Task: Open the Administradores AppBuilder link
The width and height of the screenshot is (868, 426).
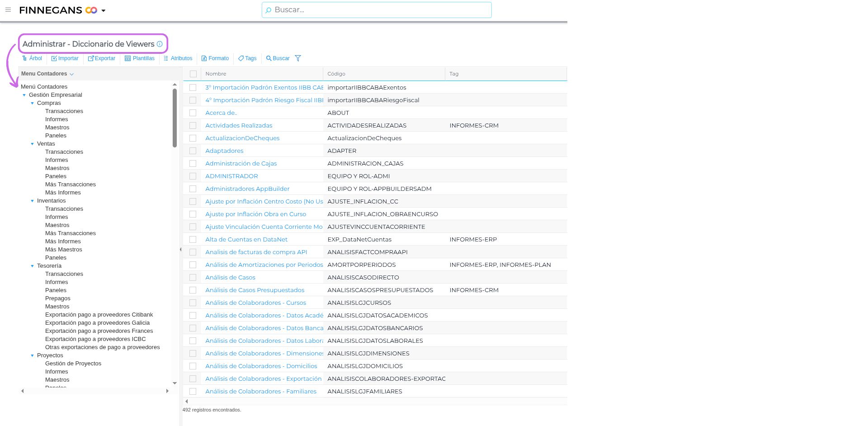Action: pyautogui.click(x=247, y=189)
